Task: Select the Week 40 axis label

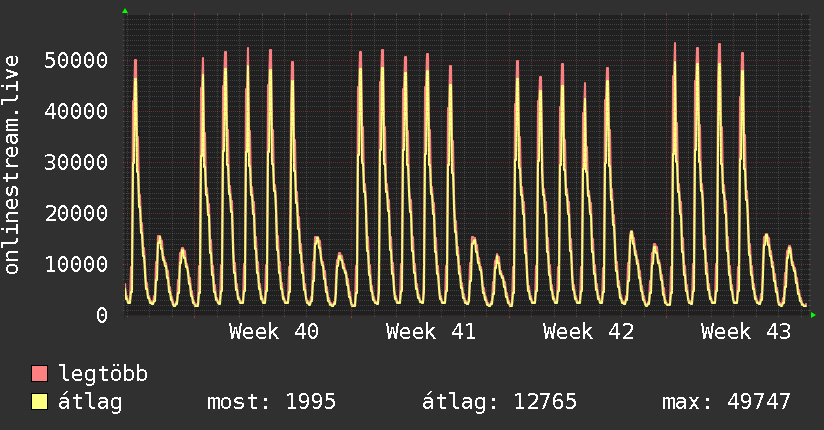Action: [274, 332]
